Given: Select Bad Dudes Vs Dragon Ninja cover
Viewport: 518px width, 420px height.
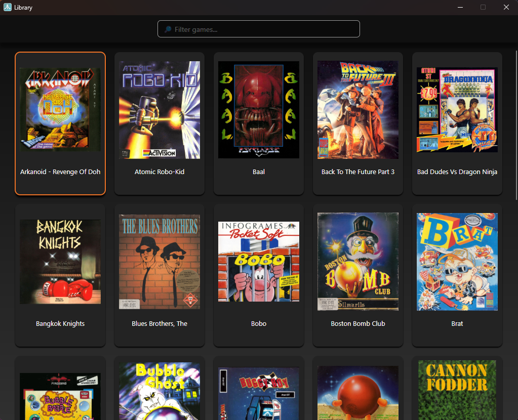Looking at the screenshot, I should [x=457, y=110].
